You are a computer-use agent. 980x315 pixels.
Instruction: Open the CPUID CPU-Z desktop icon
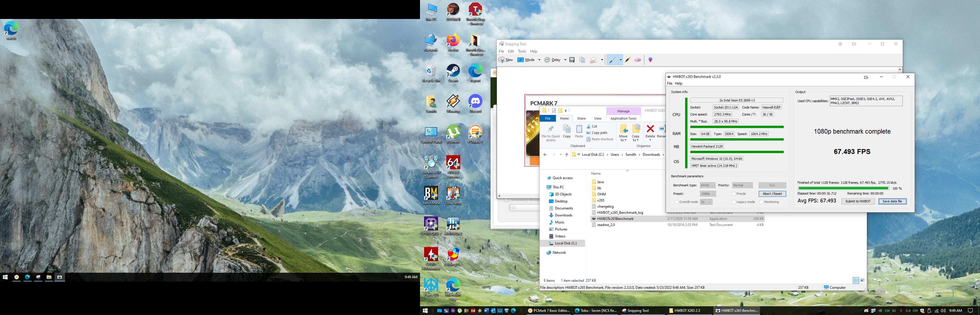tap(431, 226)
